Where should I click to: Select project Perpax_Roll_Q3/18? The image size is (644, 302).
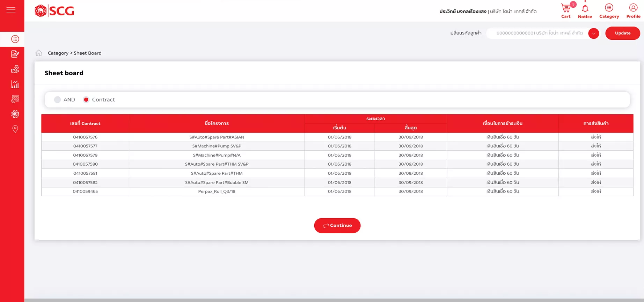pyautogui.click(x=217, y=191)
